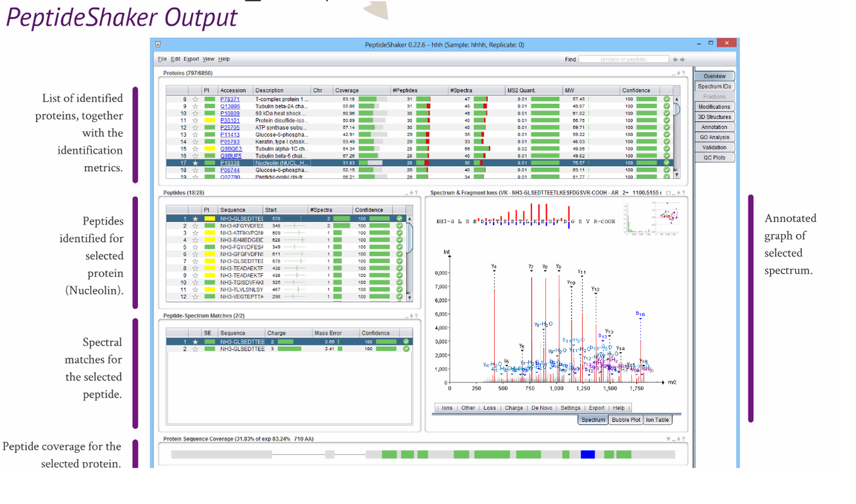Go to the Annotation view
856x504 pixels.
(714, 127)
